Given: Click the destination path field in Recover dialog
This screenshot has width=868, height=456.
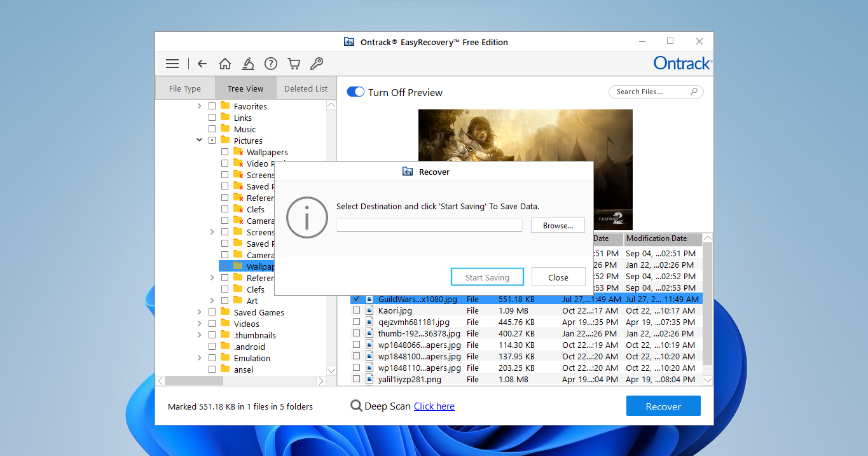Looking at the screenshot, I should 429,225.
